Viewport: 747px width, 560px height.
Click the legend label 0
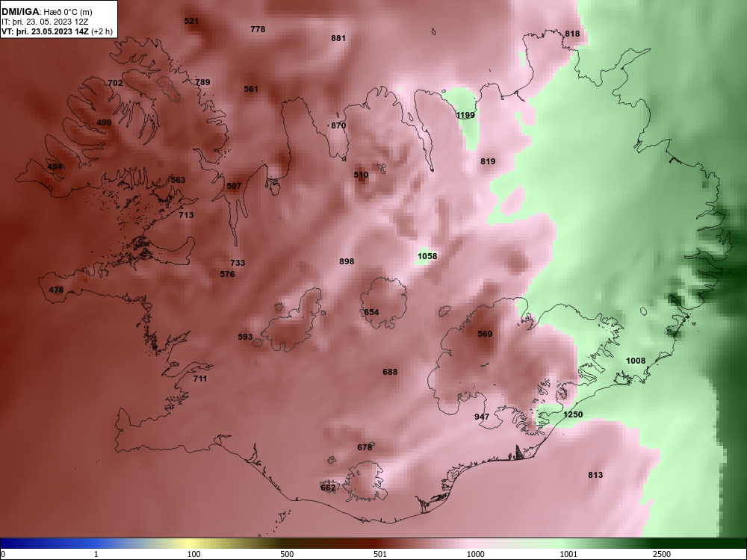click(x=2, y=554)
